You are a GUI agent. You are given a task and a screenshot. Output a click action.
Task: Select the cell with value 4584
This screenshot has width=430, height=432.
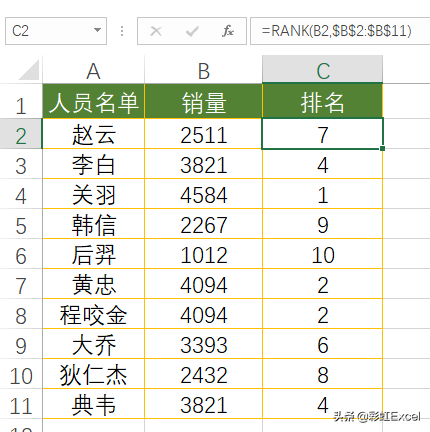tap(203, 194)
